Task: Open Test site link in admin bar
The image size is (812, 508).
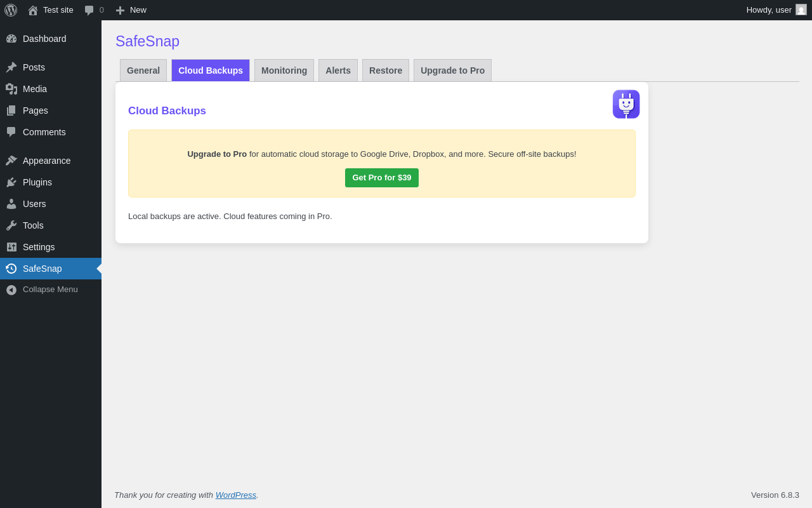Action: (58, 10)
